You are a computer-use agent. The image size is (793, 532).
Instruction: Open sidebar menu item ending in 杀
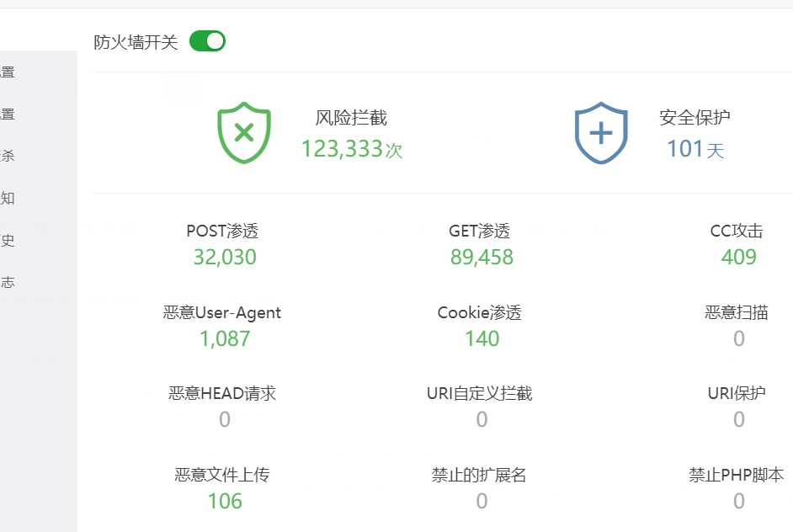tap(8, 156)
